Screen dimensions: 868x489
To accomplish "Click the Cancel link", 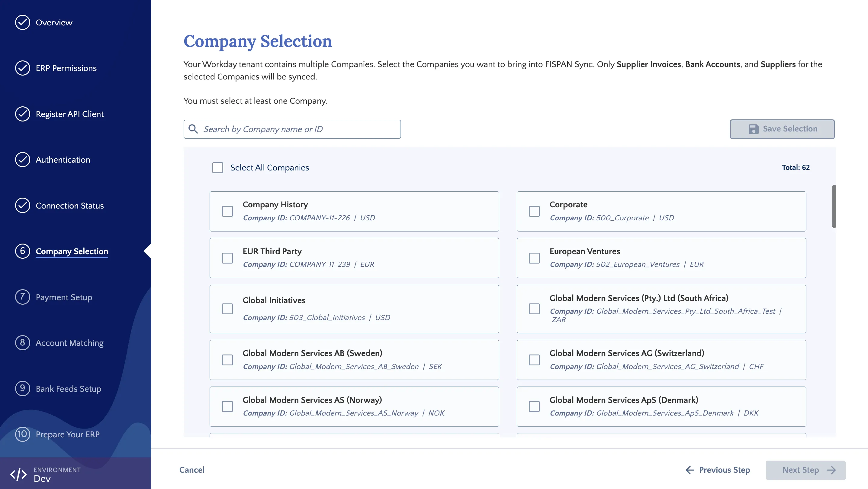I will point(192,470).
